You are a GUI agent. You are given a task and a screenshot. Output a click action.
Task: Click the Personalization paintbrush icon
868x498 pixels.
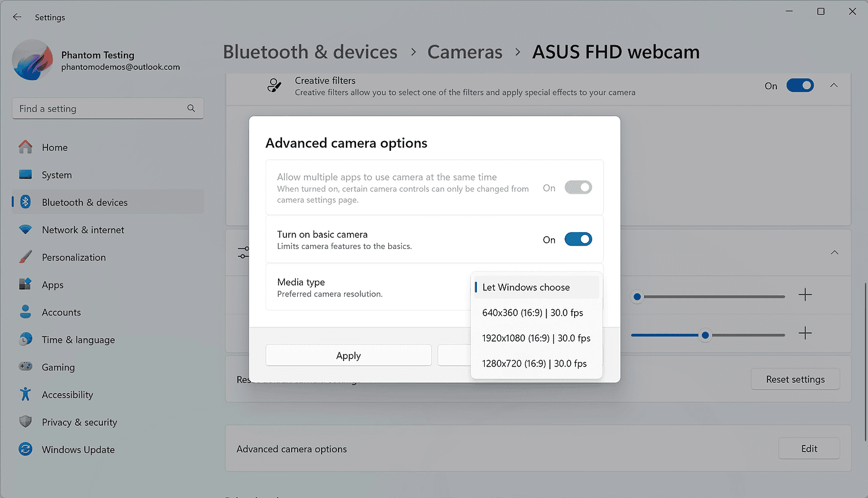tap(25, 257)
